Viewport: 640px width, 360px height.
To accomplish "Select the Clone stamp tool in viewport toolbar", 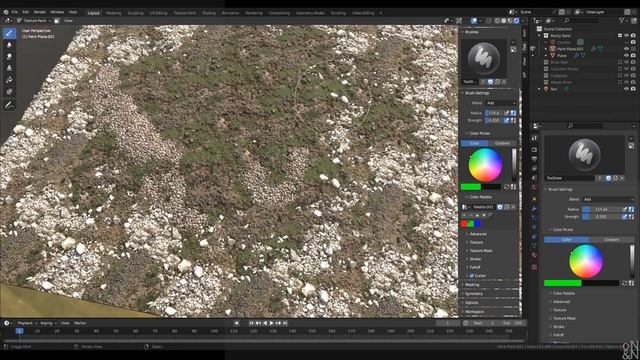I will pyautogui.click(x=9, y=69).
